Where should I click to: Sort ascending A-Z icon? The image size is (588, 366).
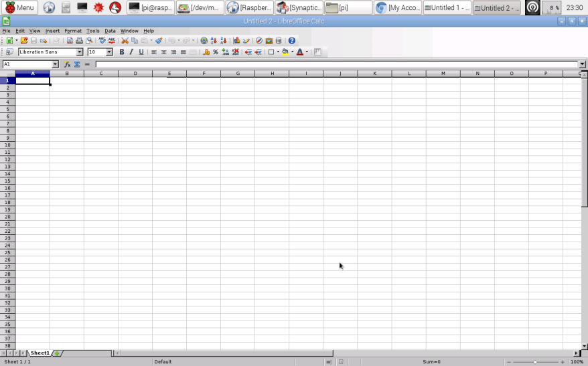[x=214, y=40]
